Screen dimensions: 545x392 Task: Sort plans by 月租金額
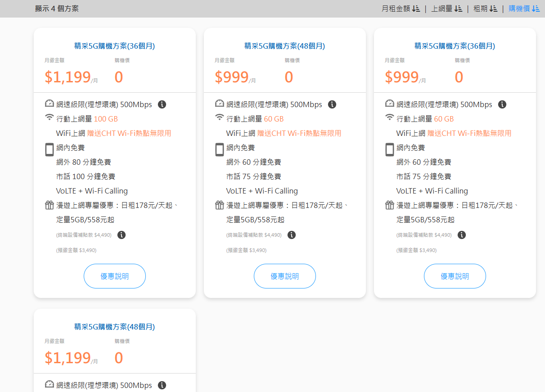[401, 9]
